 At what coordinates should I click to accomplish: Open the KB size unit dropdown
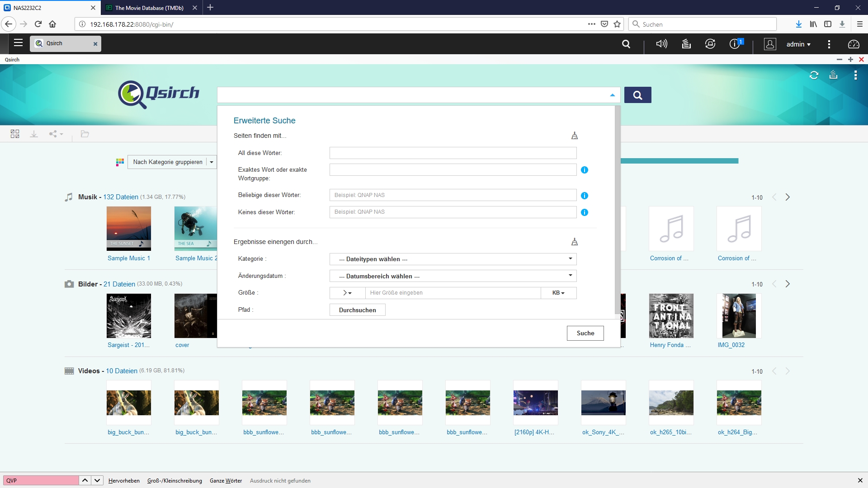point(558,293)
